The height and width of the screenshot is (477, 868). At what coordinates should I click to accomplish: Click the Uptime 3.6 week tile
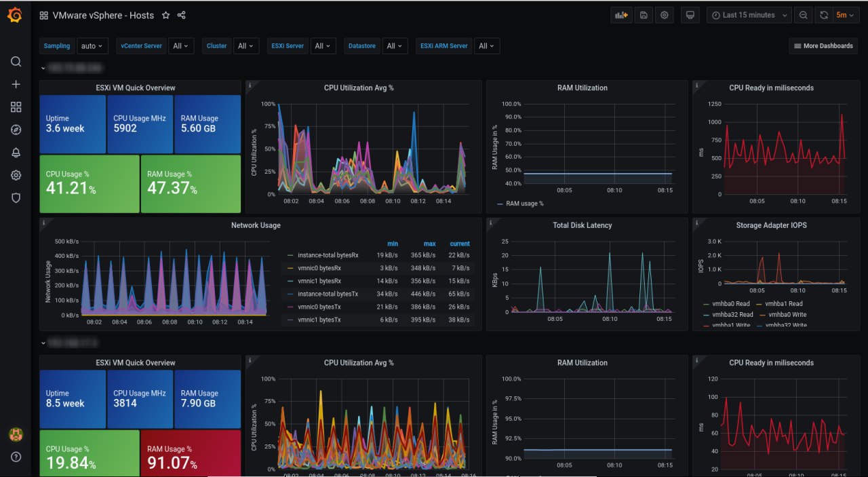click(x=73, y=124)
